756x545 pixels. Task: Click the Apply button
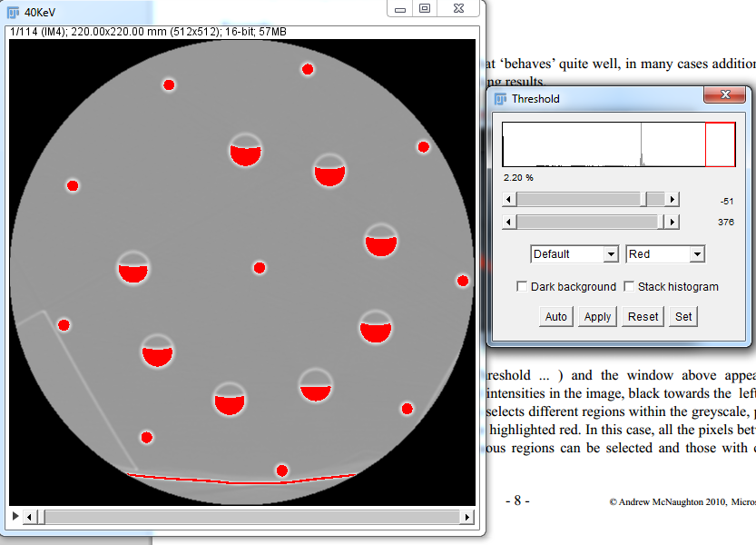(x=597, y=317)
